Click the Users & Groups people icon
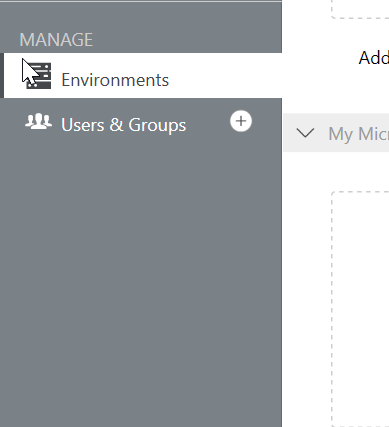389x427 pixels. [39, 121]
